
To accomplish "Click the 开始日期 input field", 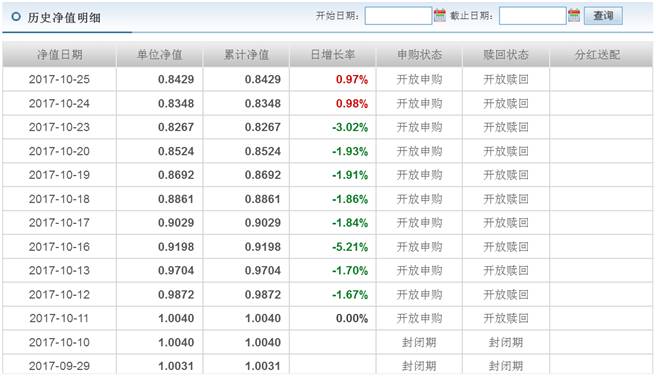I will coord(398,16).
